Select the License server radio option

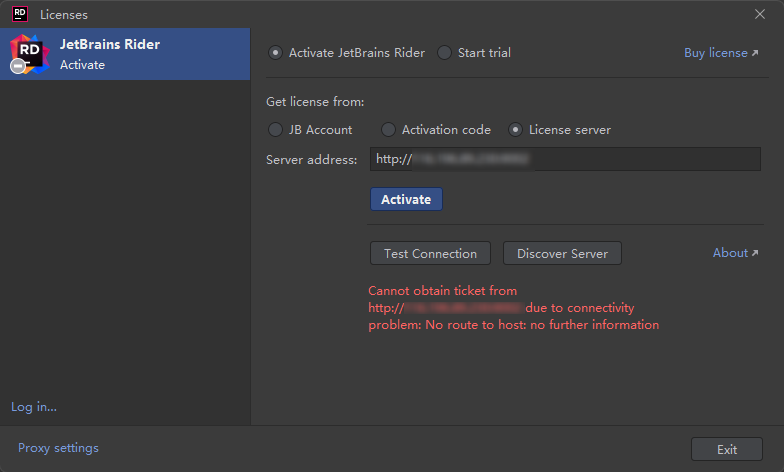tap(516, 130)
